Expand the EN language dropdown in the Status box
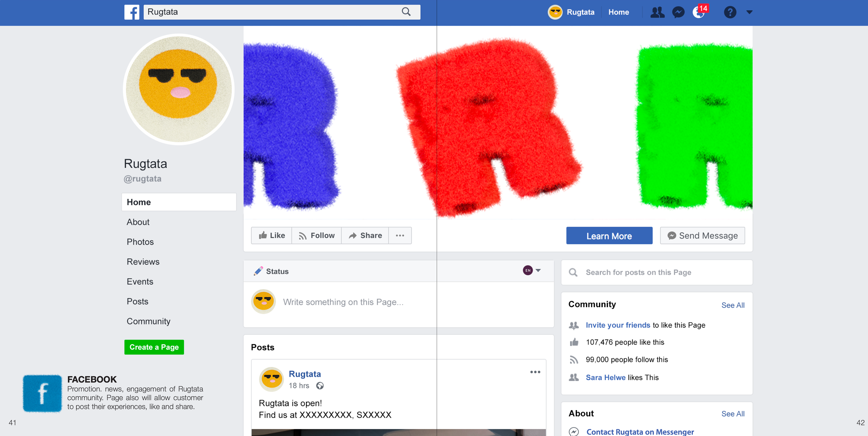 (532, 270)
